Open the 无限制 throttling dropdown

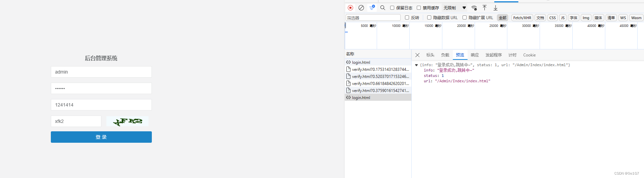(x=455, y=8)
